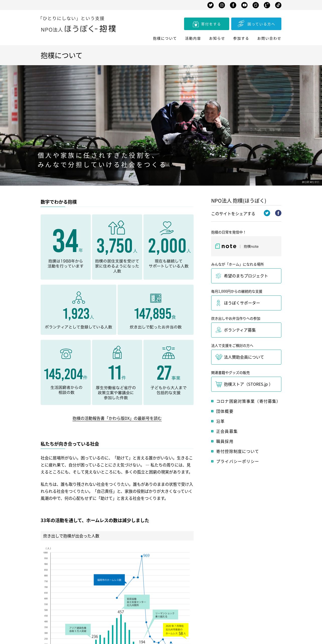Click the 数字でわかる抱樸 heading

pos(59,202)
